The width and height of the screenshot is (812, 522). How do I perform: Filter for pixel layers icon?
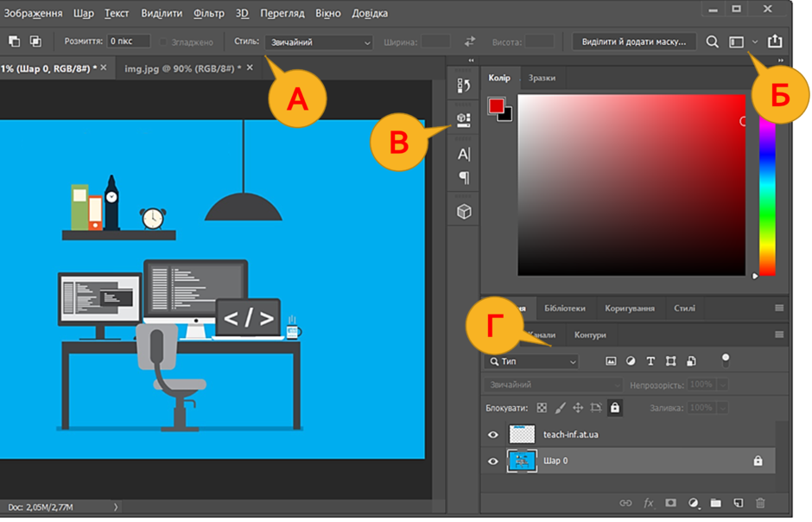click(x=611, y=361)
